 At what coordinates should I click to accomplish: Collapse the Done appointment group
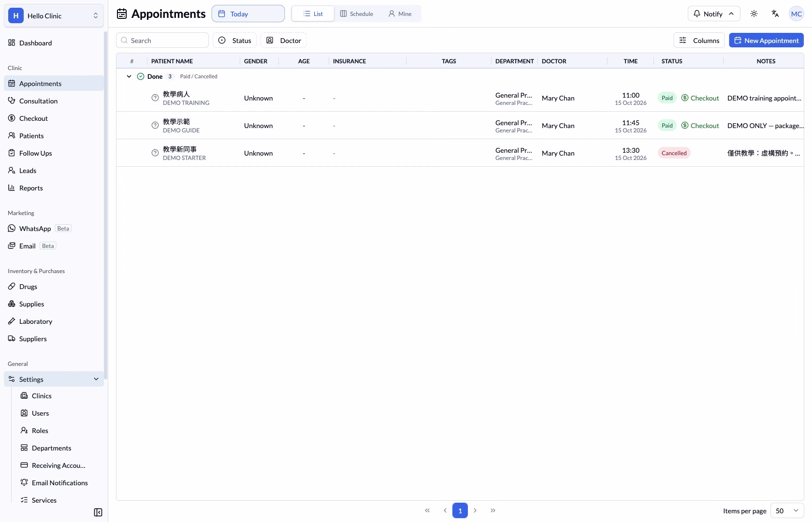[129, 76]
